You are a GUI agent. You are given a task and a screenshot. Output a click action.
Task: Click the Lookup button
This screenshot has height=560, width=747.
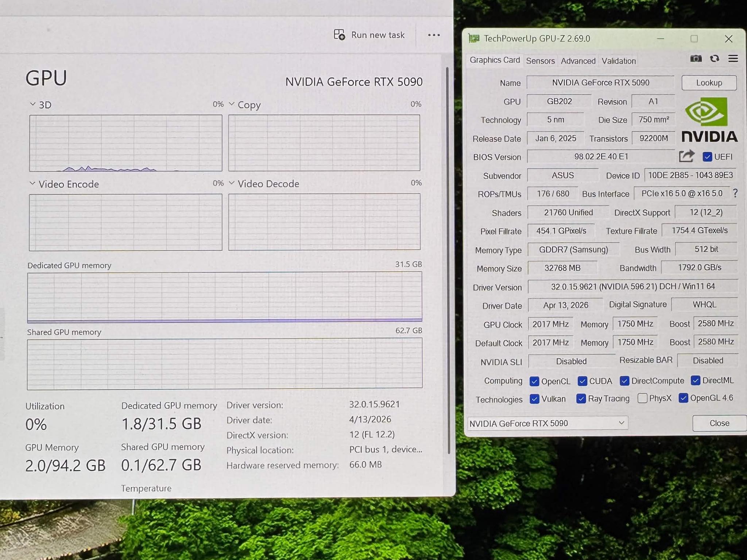click(x=709, y=83)
